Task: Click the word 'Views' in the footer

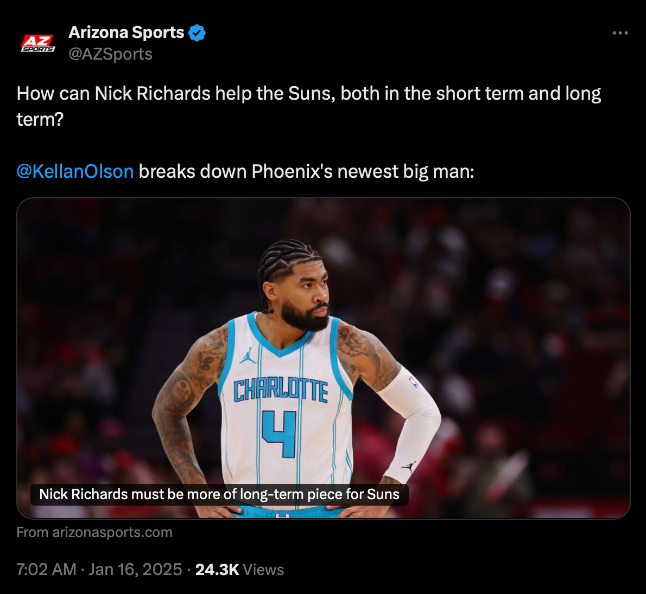Action: (264, 569)
